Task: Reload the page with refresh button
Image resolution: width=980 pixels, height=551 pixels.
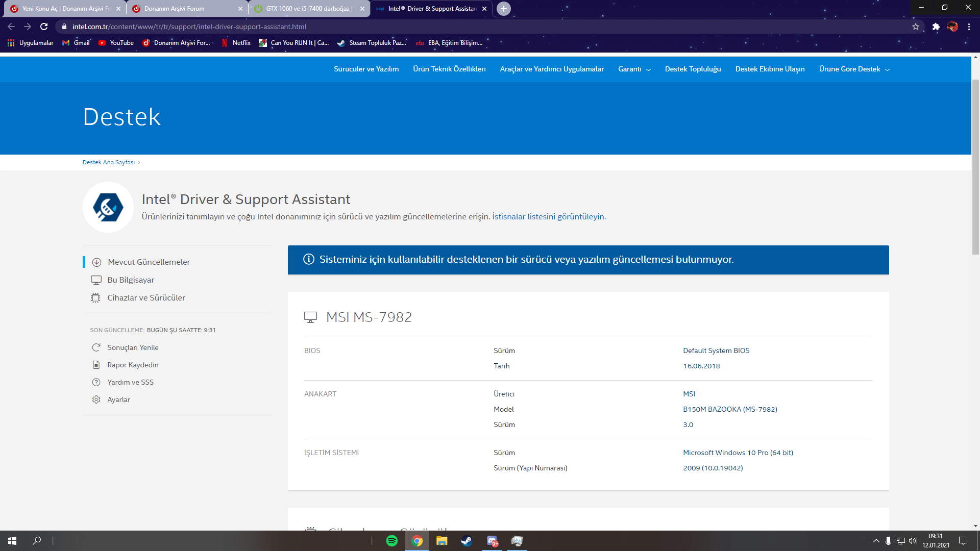Action: (x=44, y=27)
